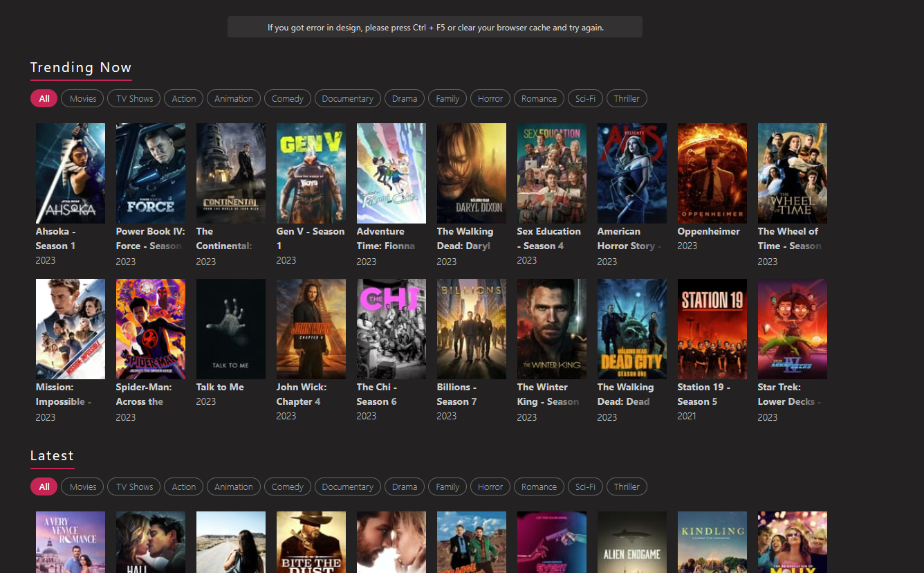
Task: Filter Trending Now by Thriller
Action: [x=627, y=98]
